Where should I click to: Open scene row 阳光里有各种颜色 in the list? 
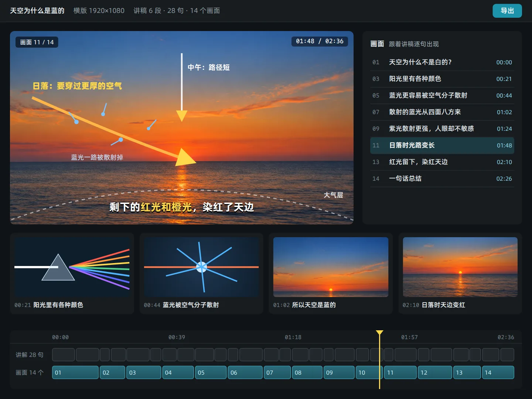tap(442, 79)
